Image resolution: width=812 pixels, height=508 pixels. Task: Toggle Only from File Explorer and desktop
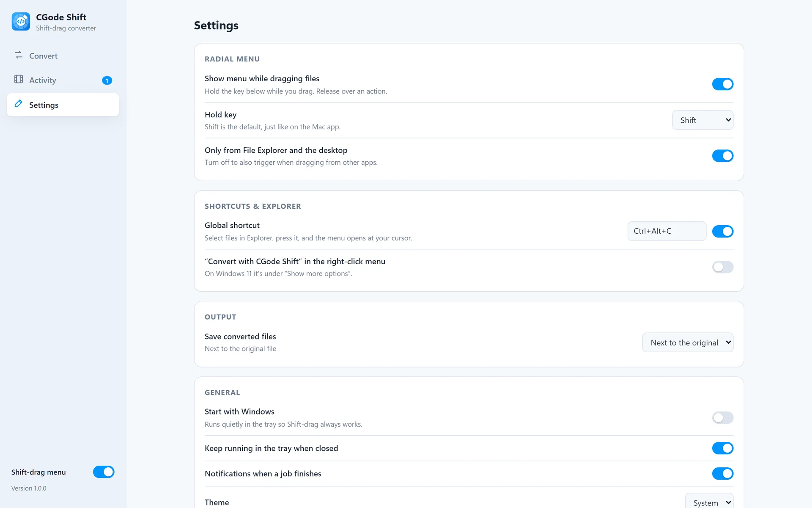coord(722,156)
